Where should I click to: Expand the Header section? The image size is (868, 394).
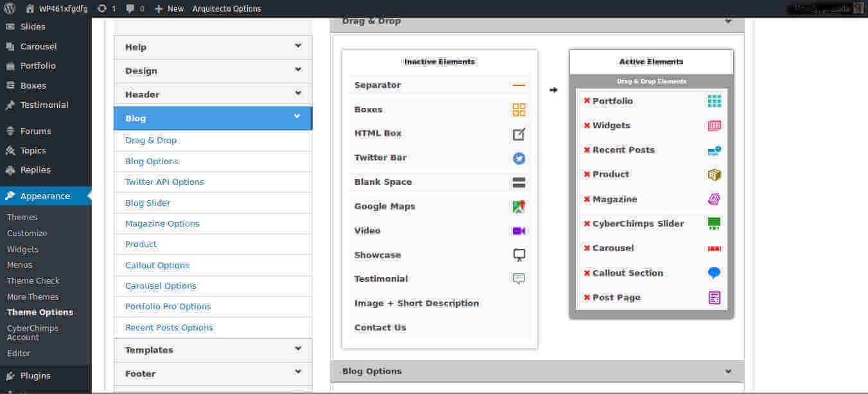click(x=213, y=94)
